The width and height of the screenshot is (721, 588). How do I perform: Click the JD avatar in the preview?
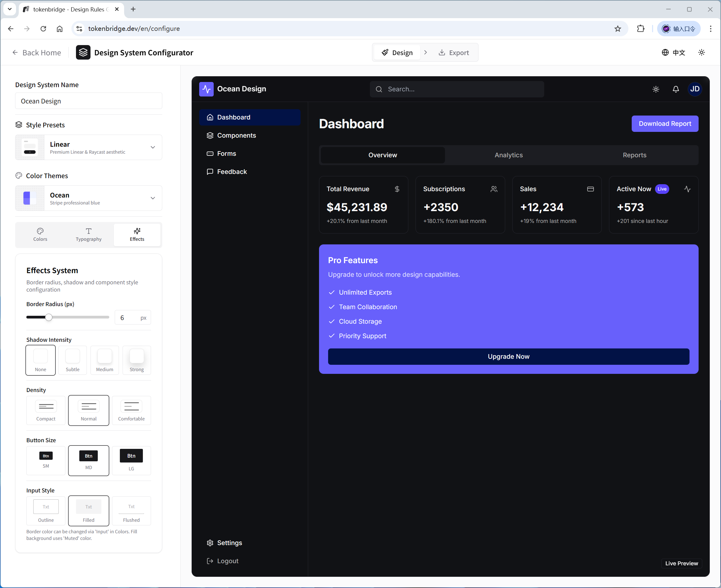[x=695, y=89]
